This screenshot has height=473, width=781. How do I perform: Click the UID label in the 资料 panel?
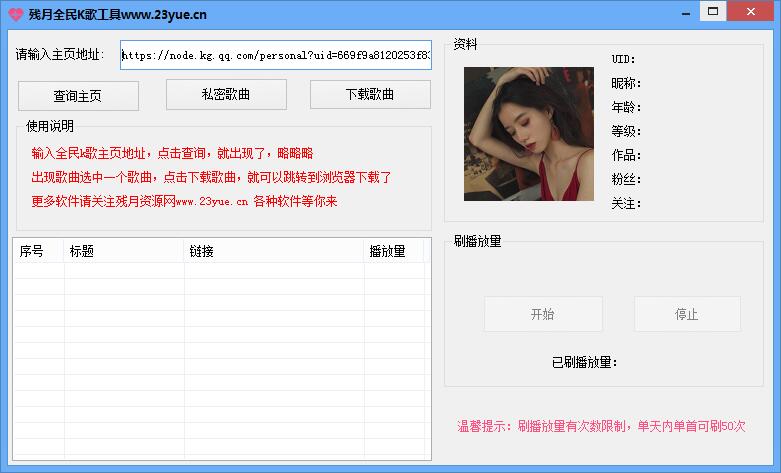point(624,60)
